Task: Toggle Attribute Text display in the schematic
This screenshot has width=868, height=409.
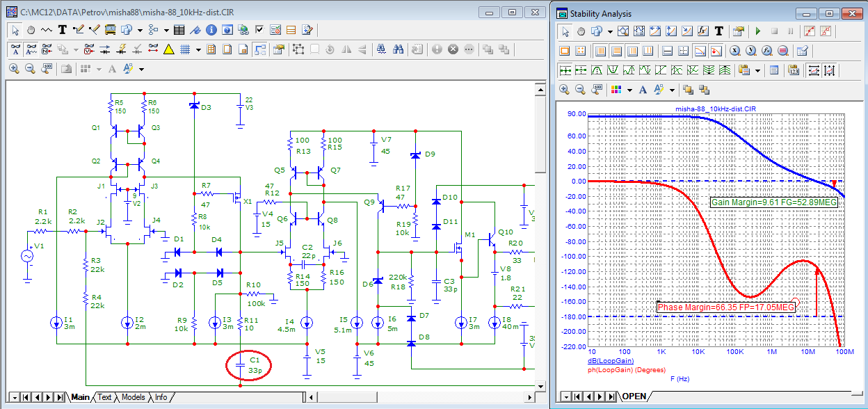Action: pos(15,49)
